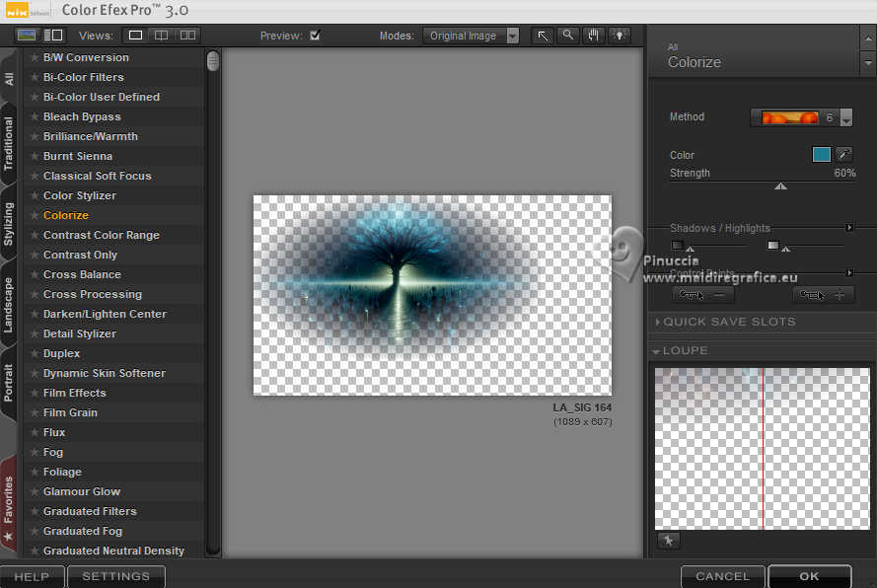The image size is (877, 588).
Task: Favorite the Film Grain star
Action: [35, 413]
